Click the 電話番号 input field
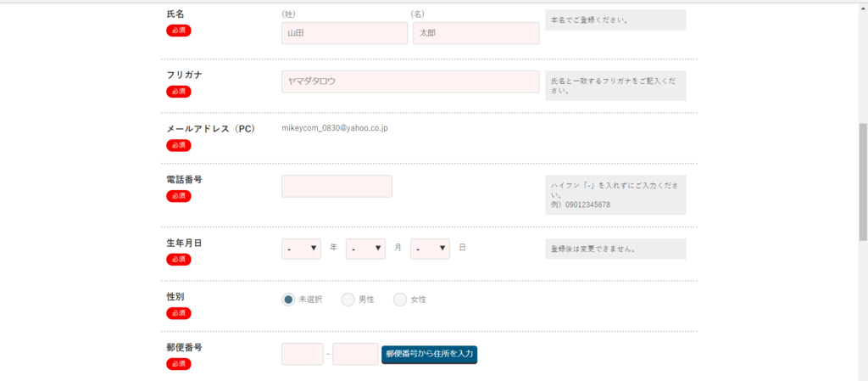 point(337,186)
